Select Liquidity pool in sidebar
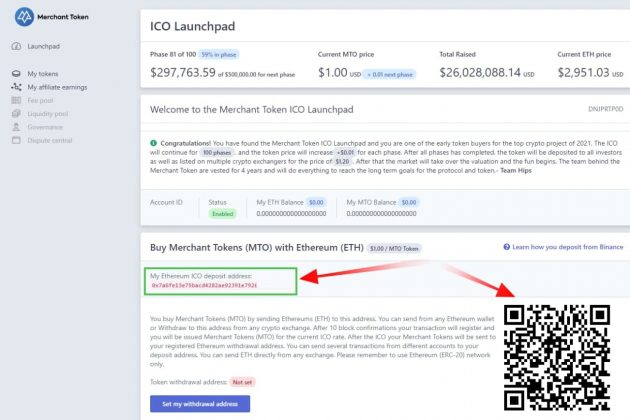630x420 pixels. (x=47, y=114)
